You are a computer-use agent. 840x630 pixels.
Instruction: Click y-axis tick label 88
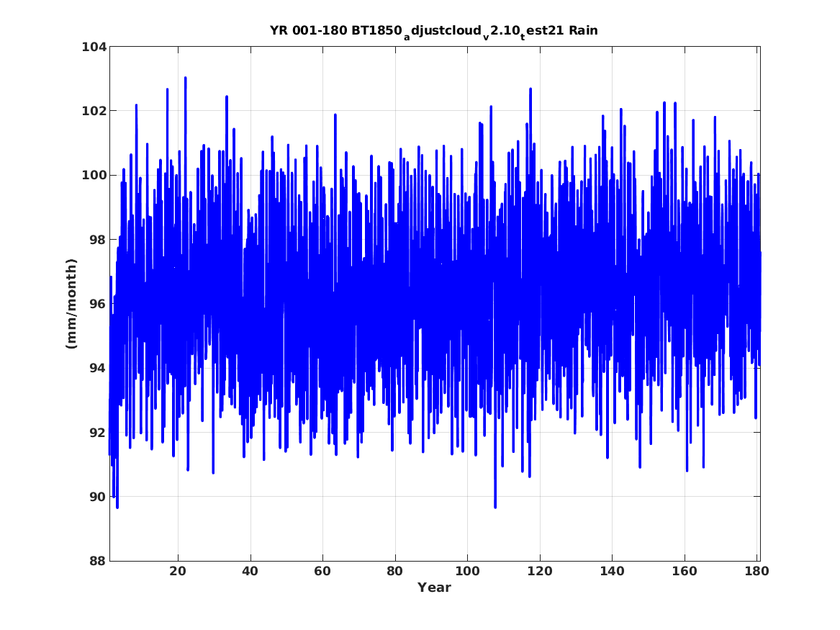pos(98,561)
